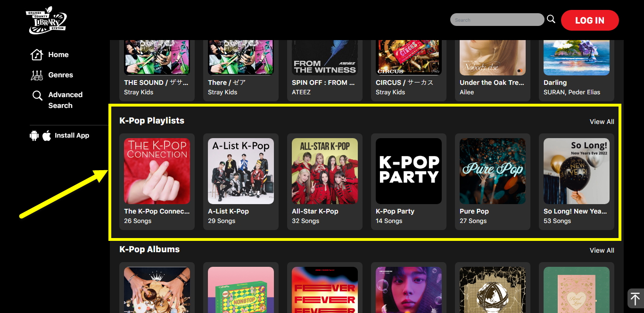Select the Pure Pop playlist
The width and height of the screenshot is (644, 313).
pyautogui.click(x=493, y=181)
